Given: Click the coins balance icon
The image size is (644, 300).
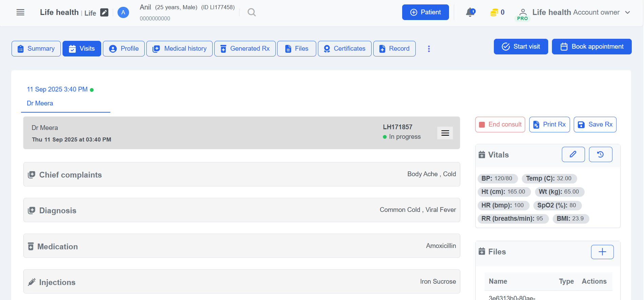Looking at the screenshot, I should point(494,13).
